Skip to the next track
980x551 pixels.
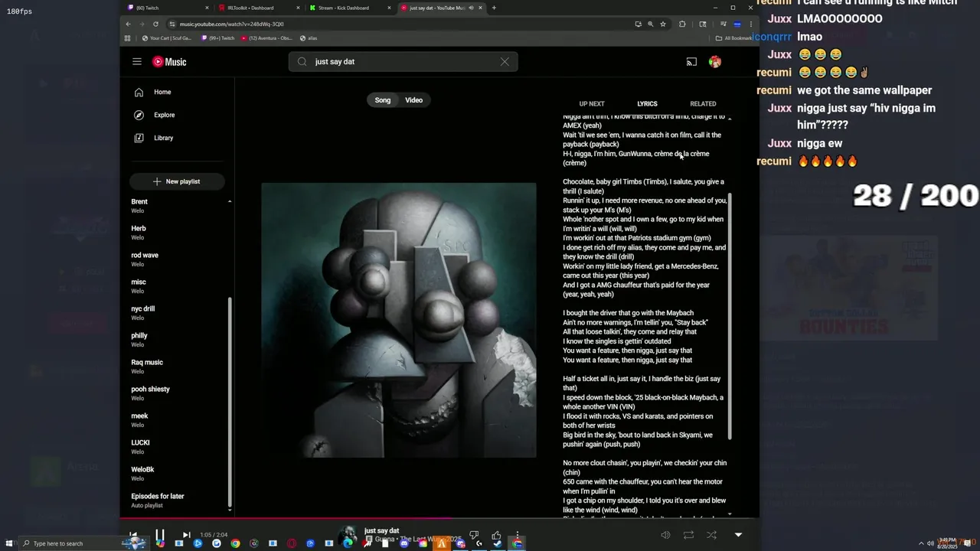[186, 535]
